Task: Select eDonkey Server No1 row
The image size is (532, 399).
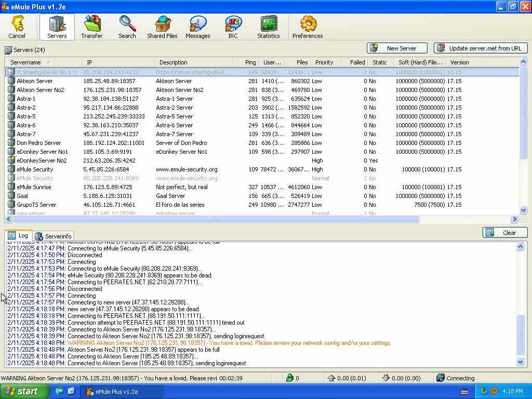Action: click(262, 152)
